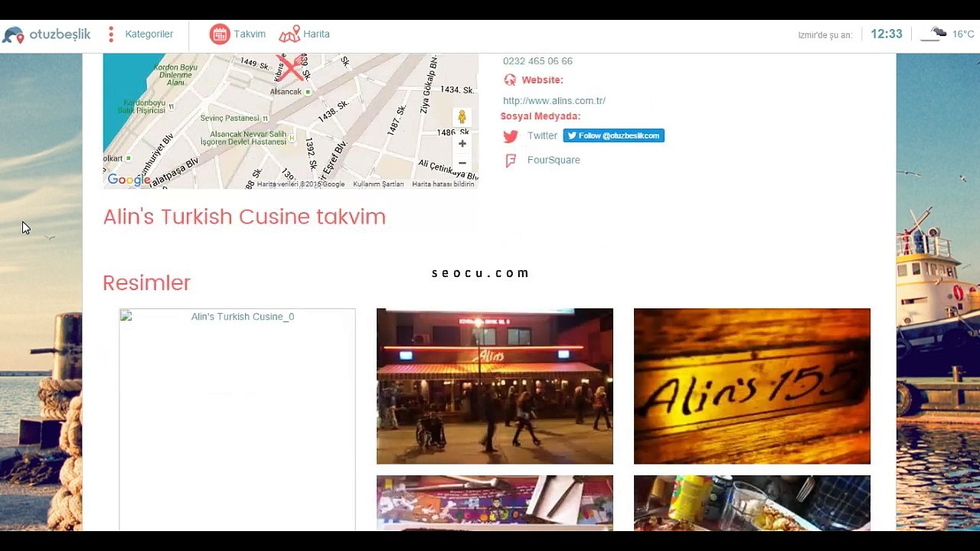Open the Takvim menu item
The height and width of the screenshot is (551, 980).
point(250,34)
